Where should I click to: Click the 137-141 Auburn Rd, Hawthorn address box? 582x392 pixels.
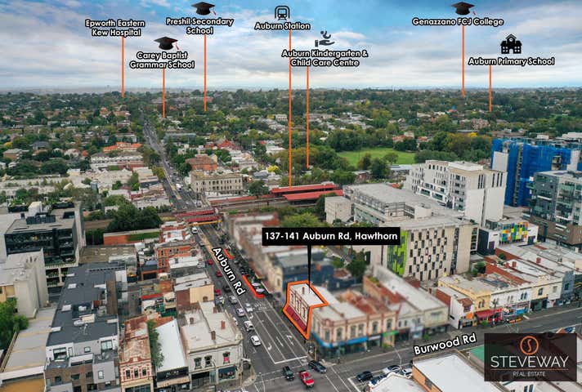331,236
